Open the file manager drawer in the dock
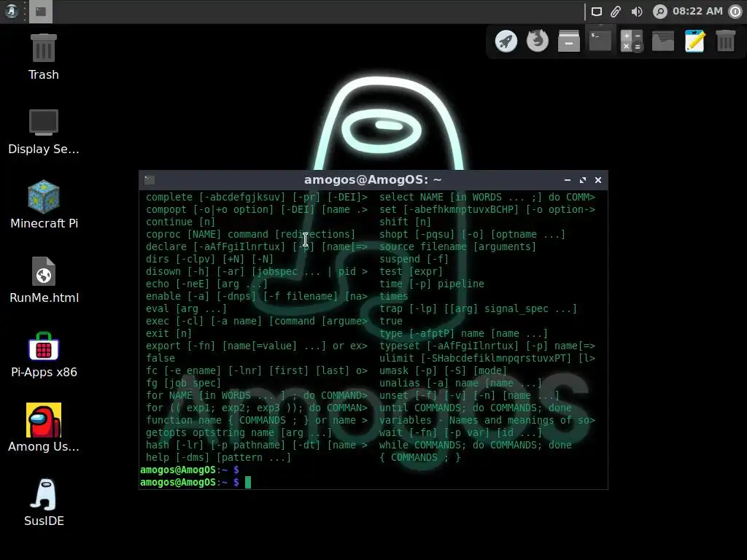The image size is (747, 560). pyautogui.click(x=569, y=42)
